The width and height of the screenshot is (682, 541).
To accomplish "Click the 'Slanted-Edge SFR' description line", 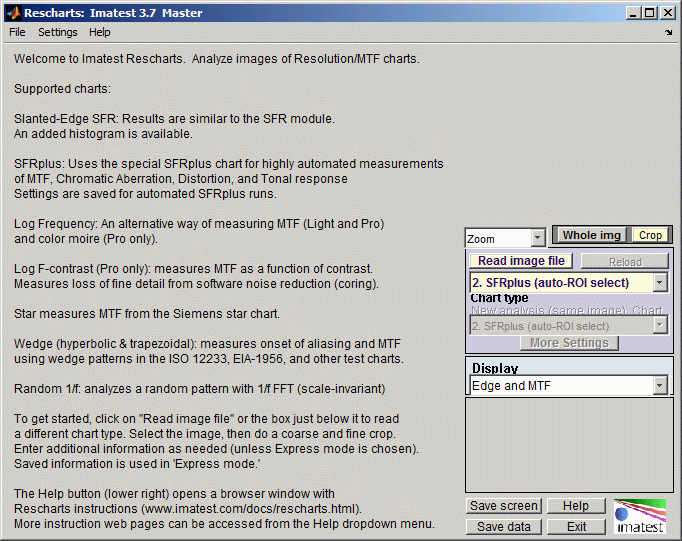I will pyautogui.click(x=174, y=119).
